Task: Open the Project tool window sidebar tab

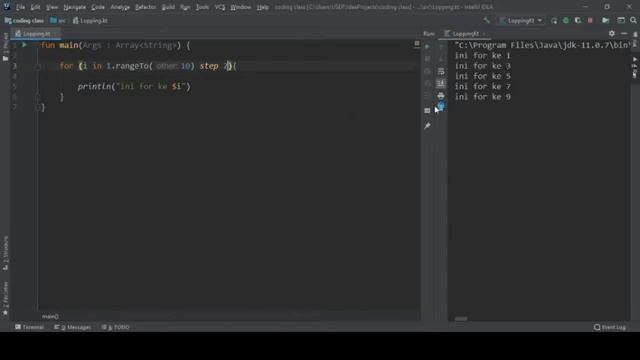Action: point(5,47)
